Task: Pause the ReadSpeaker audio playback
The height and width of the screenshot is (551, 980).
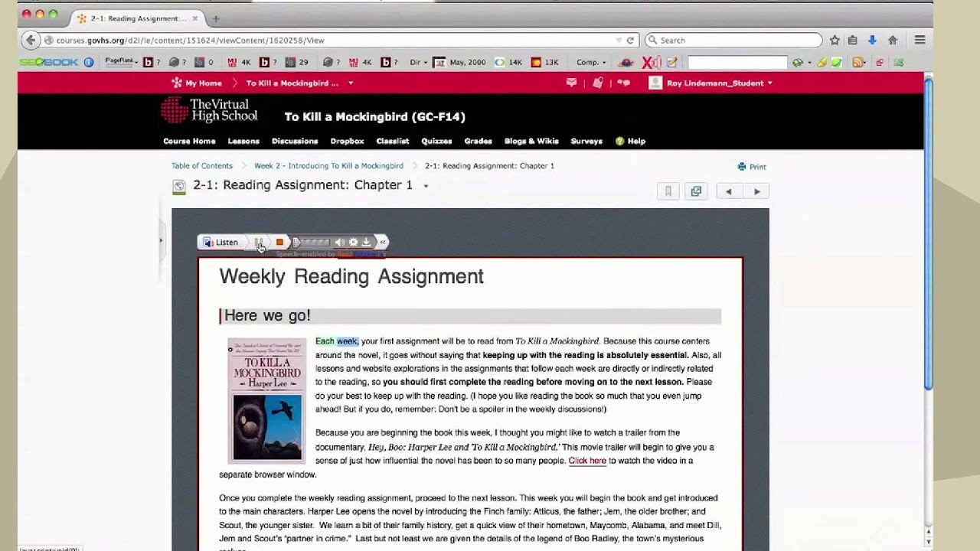Action: (259, 242)
